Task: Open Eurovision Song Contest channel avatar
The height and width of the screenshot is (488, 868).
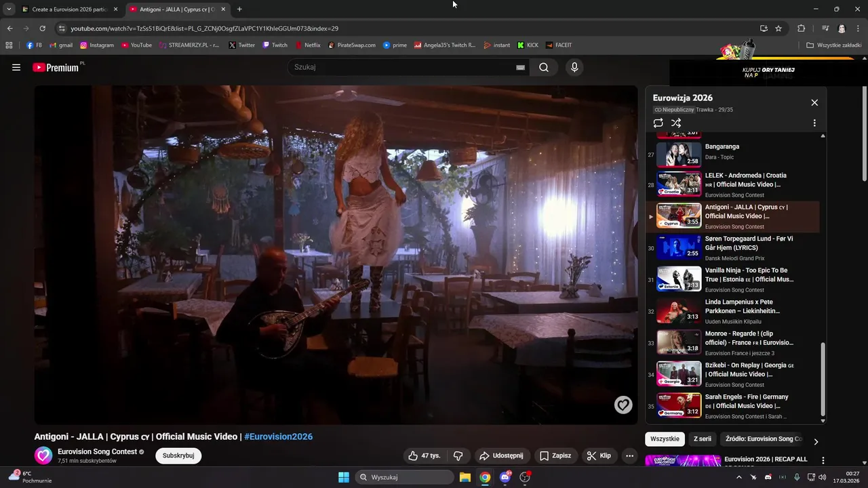Action: [x=43, y=455]
